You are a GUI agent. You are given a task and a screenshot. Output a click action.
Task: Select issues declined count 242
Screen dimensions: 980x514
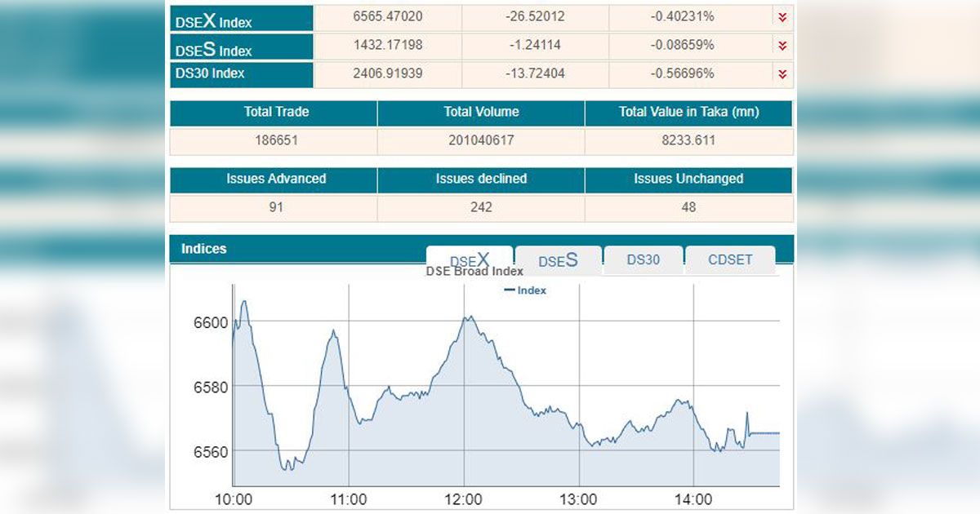point(481,207)
